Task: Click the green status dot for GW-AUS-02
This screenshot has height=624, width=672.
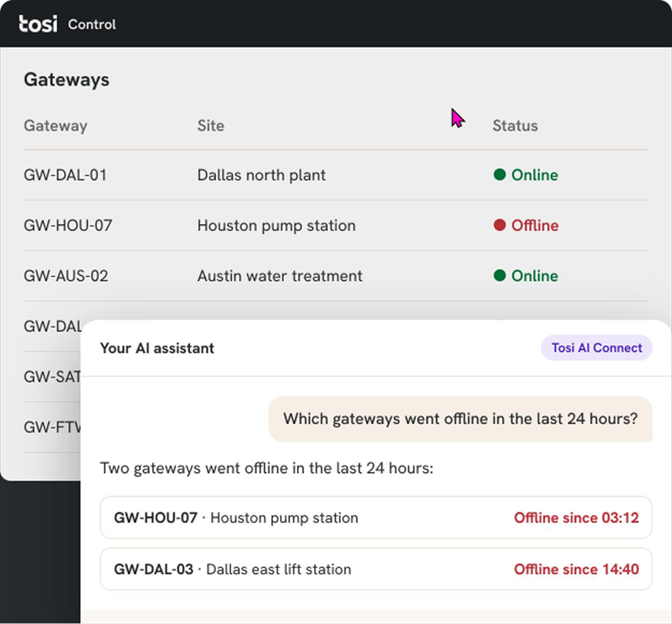Action: point(500,275)
